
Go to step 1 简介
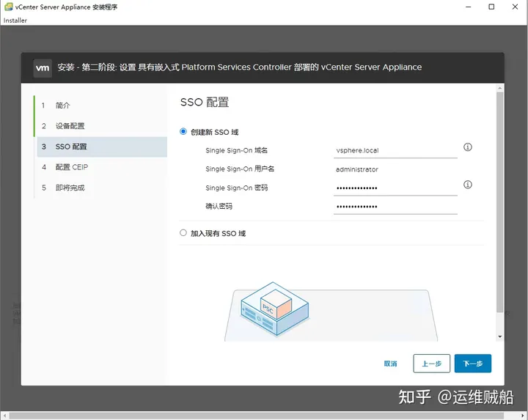tap(63, 106)
